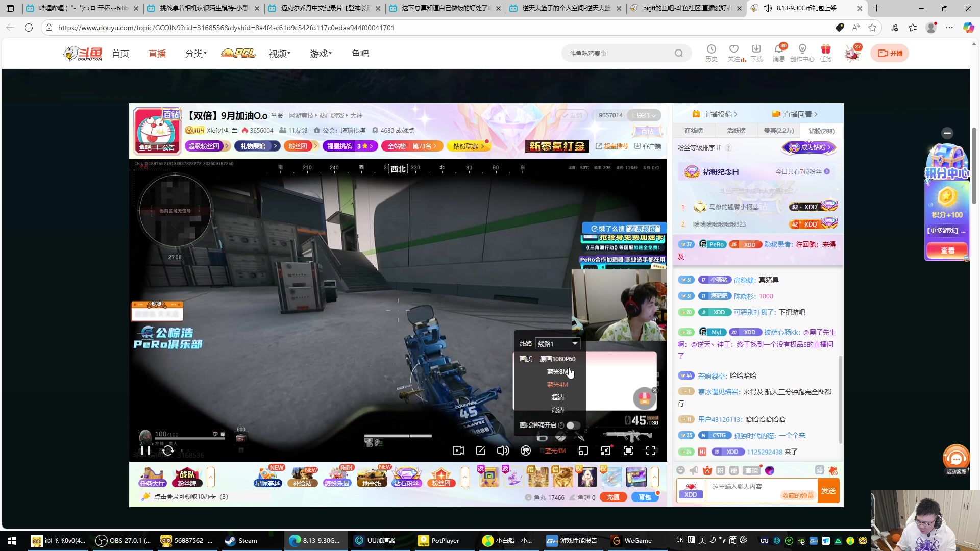Focus the chat input field 这里输入聊天内容
Viewport: 980px width, 551px height.
coord(762,491)
